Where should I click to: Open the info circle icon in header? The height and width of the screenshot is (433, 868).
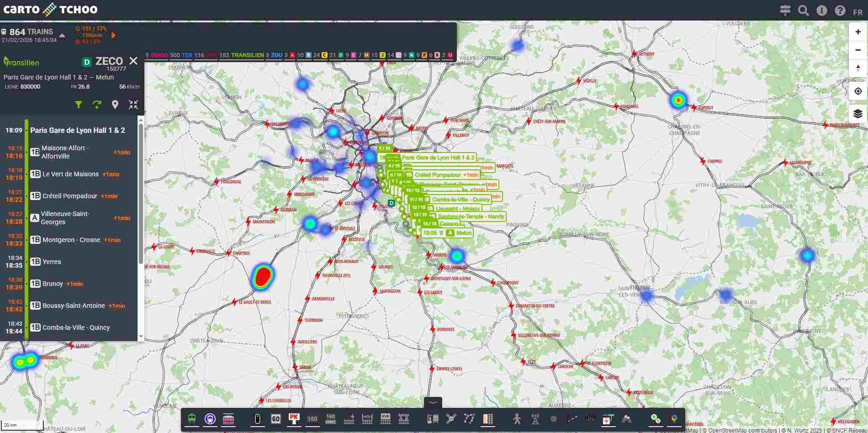click(x=821, y=11)
